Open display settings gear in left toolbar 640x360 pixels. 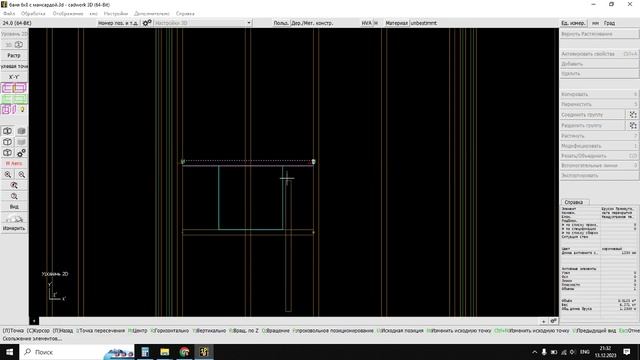pyautogui.click(x=21, y=153)
